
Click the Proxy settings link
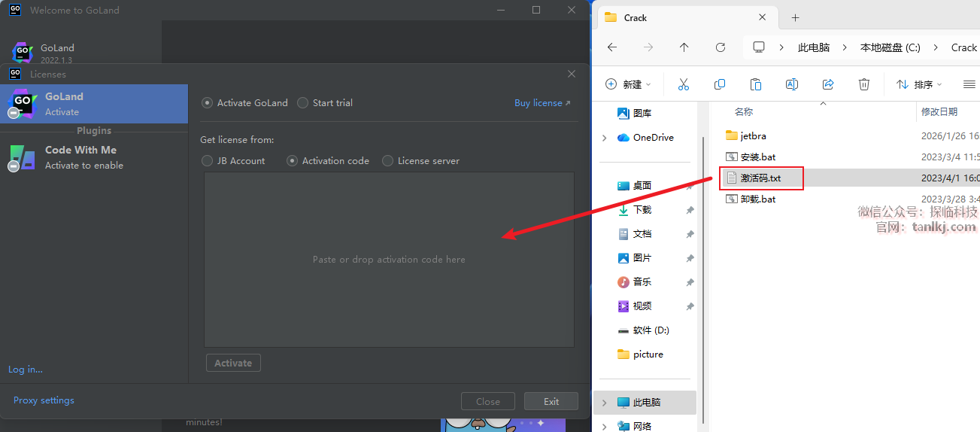[x=44, y=400]
